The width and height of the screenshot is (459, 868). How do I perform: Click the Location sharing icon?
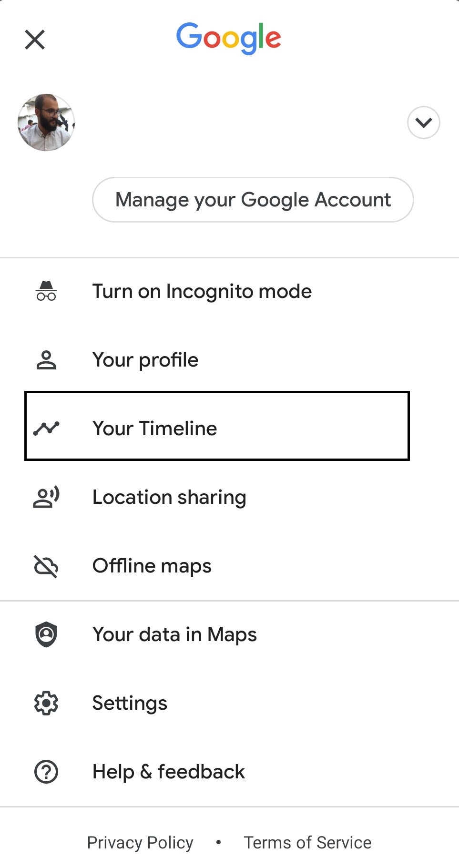pyautogui.click(x=46, y=497)
